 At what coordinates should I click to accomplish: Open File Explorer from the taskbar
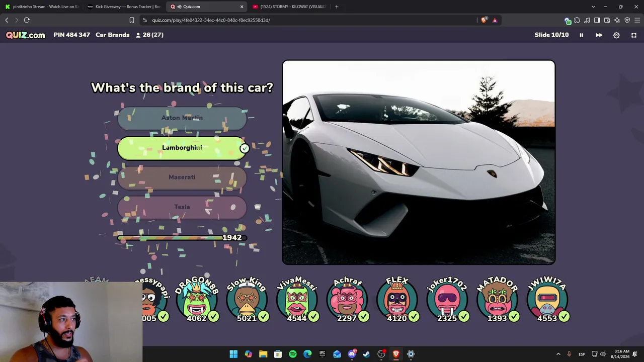pos(263,354)
